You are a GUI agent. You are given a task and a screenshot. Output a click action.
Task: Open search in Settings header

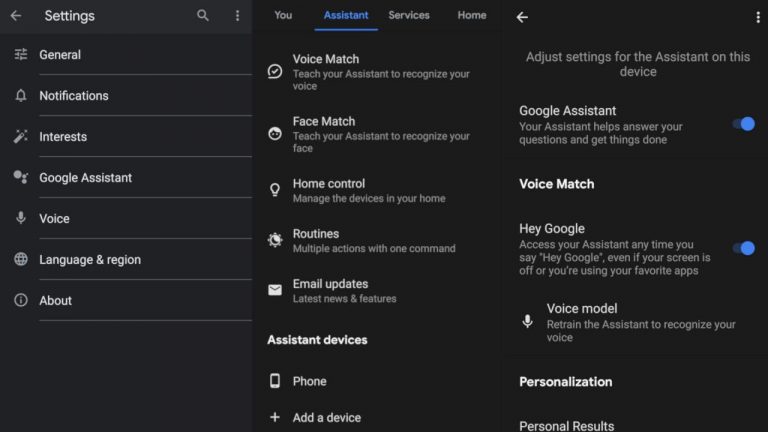pos(203,16)
